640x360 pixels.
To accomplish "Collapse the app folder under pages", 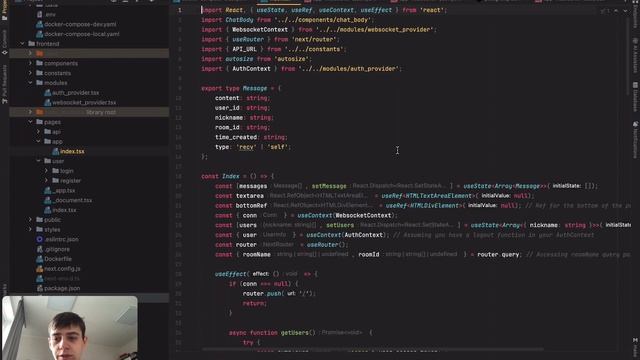I will coord(38,142).
